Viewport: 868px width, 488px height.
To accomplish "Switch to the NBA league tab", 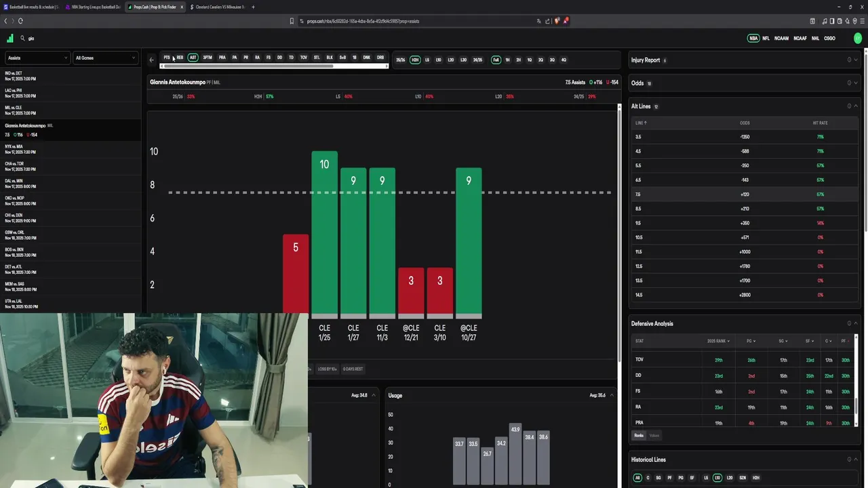I will tap(753, 39).
